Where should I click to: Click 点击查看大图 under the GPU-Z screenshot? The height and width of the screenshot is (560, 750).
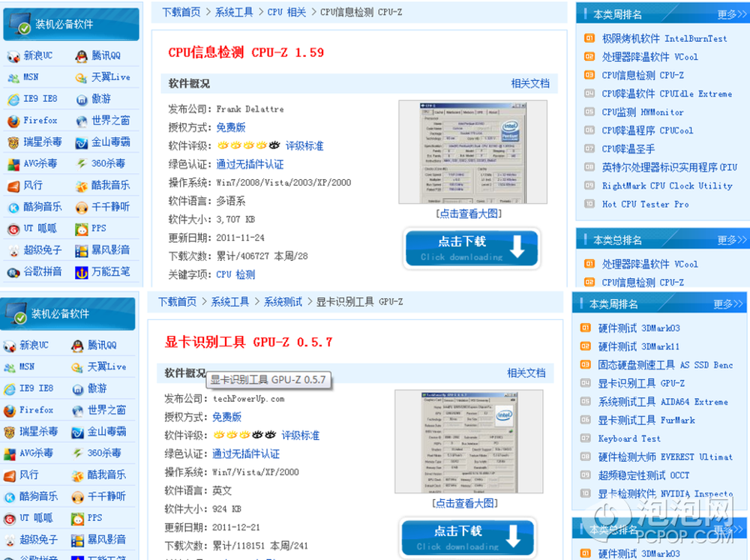click(x=465, y=503)
